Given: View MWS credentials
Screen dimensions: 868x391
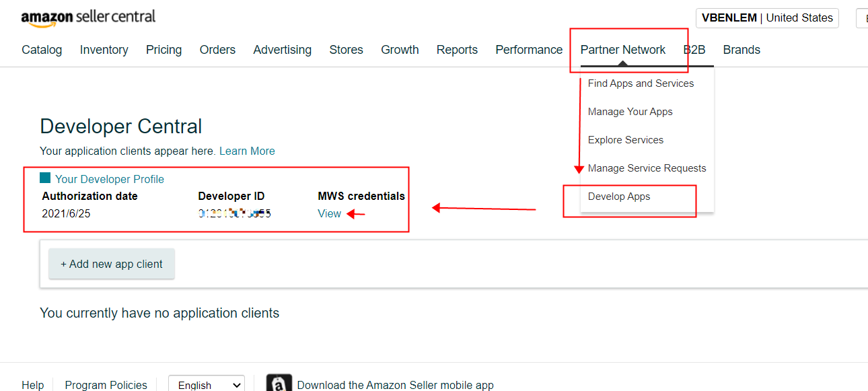Looking at the screenshot, I should [x=330, y=213].
